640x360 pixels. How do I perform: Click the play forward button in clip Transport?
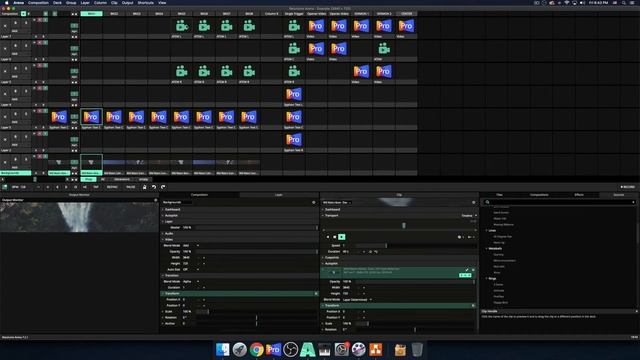[x=342, y=237]
